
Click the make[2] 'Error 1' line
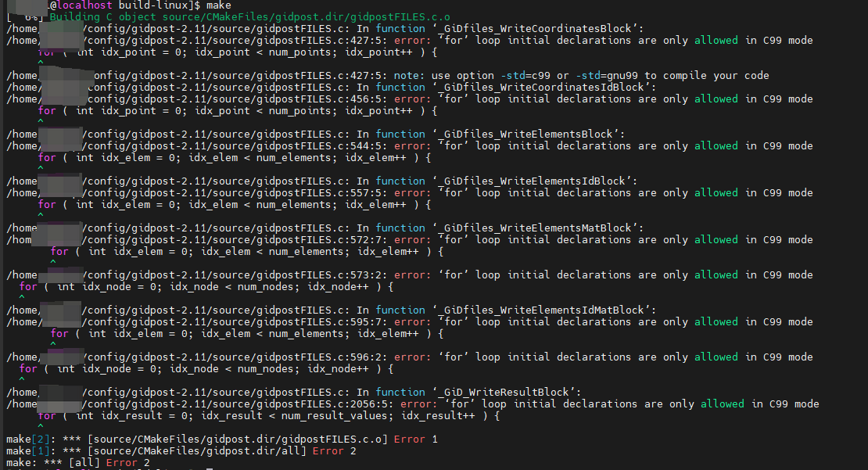(x=221, y=440)
